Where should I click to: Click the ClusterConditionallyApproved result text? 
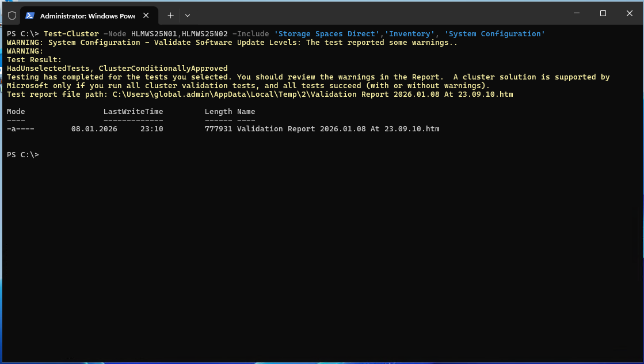click(x=163, y=69)
